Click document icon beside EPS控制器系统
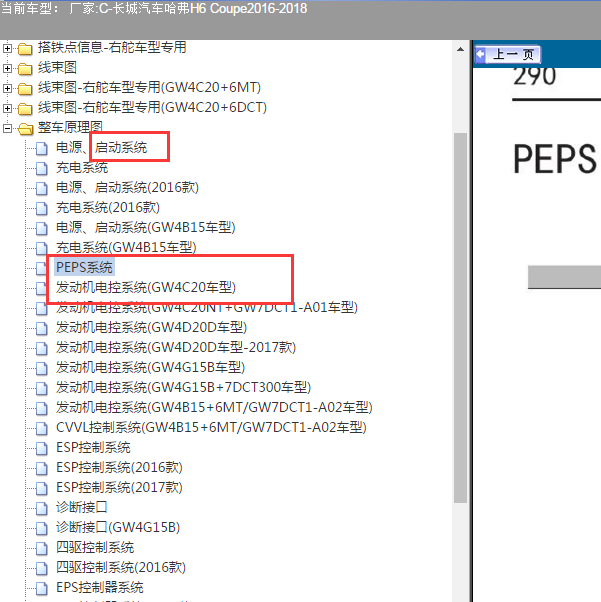This screenshot has height=602, width=601. point(41,587)
